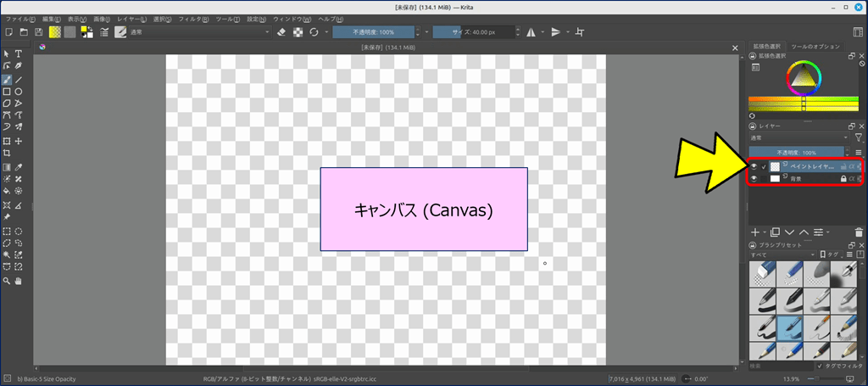Delete layer using trash icon
This screenshot has height=386, width=868.
coord(858,232)
